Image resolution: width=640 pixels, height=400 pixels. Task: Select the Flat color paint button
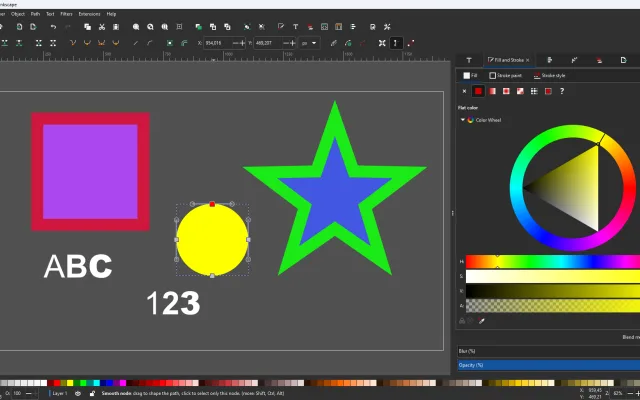478,91
